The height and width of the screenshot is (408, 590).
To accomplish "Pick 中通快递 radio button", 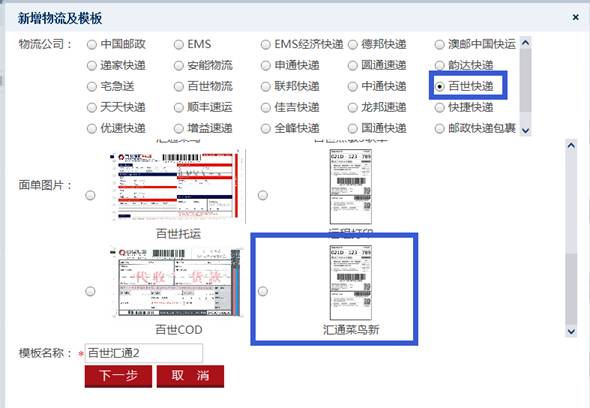I will click(353, 87).
